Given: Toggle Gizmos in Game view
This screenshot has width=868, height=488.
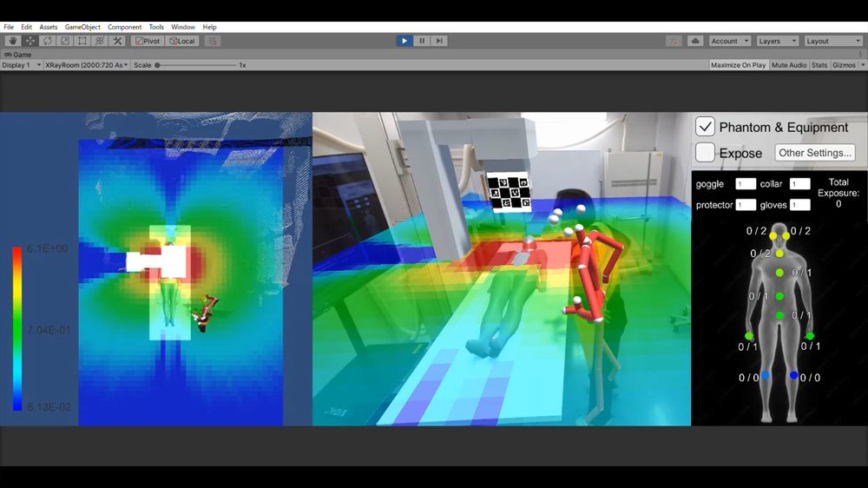Looking at the screenshot, I should pyautogui.click(x=844, y=65).
